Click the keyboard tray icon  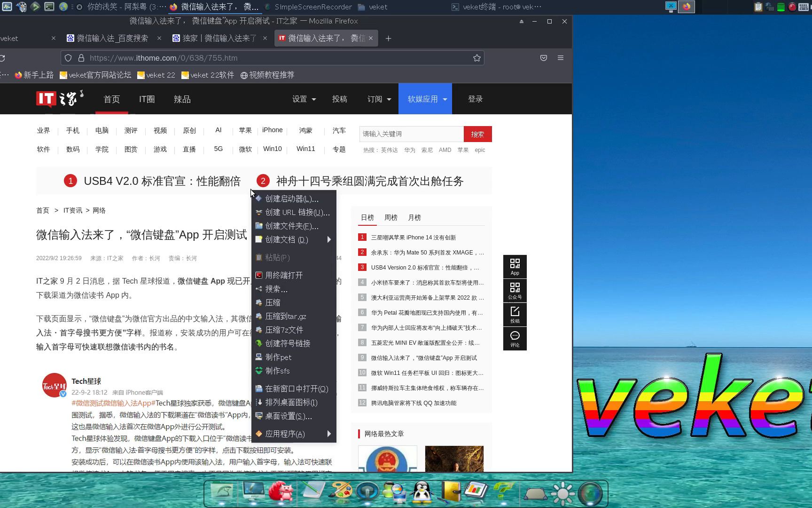tap(804, 7)
